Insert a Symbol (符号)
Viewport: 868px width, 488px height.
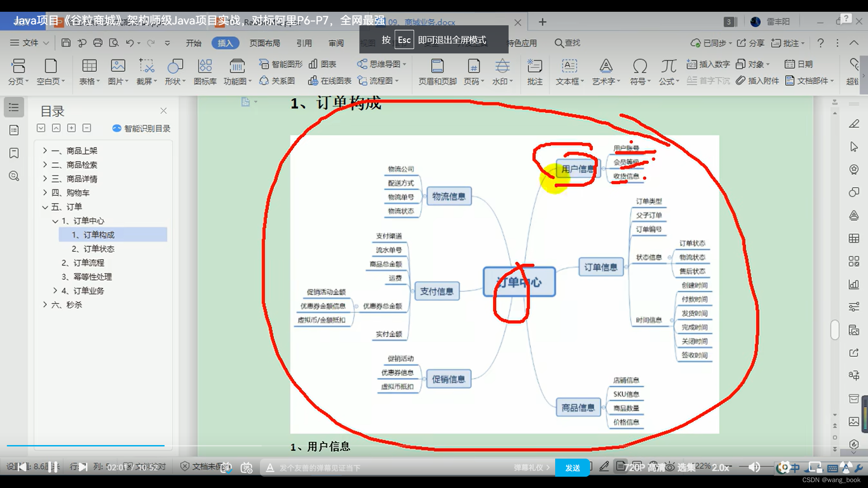640,71
